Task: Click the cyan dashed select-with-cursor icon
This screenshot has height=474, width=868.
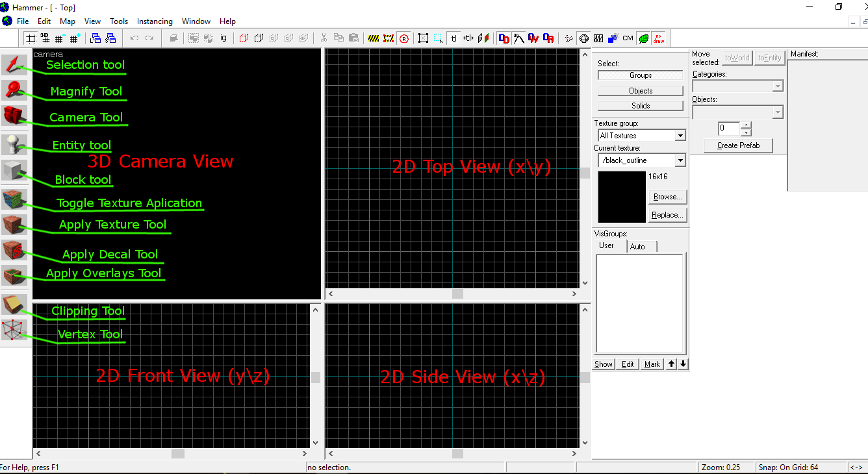Action: pyautogui.click(x=439, y=38)
